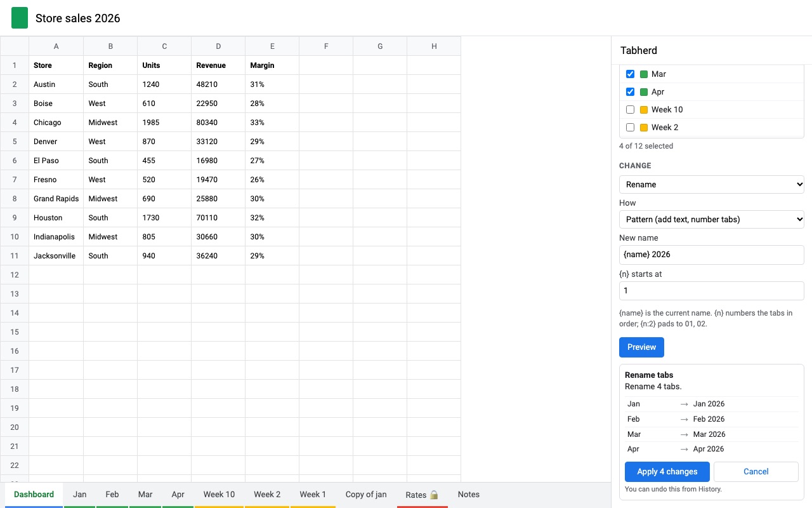
Task: Click the green color swatch beside Apr
Action: pyautogui.click(x=643, y=92)
